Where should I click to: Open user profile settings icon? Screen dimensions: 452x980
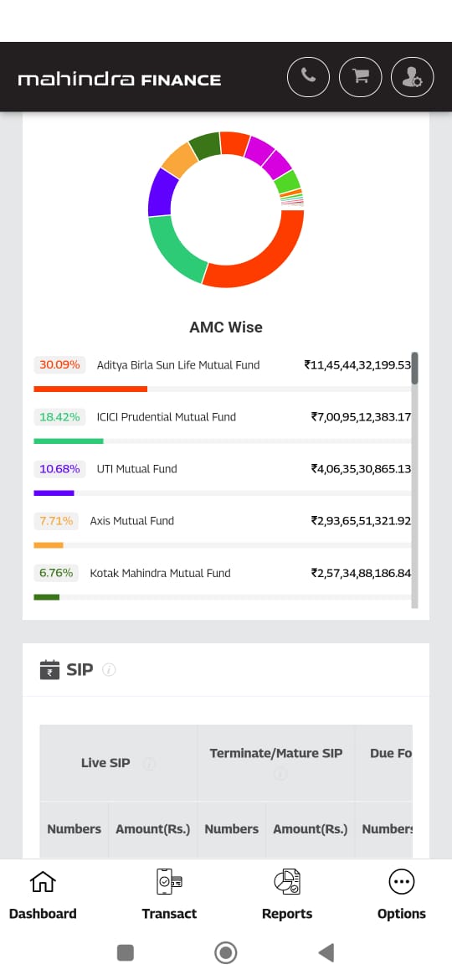[x=412, y=77]
